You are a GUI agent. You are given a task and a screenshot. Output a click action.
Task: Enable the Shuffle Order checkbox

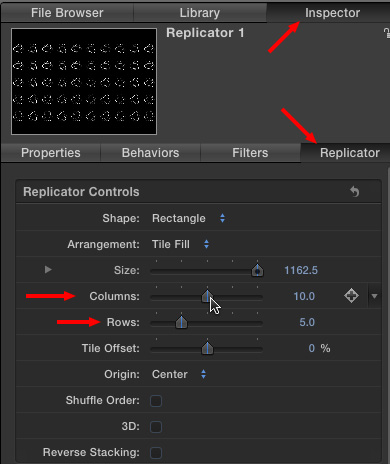[156, 401]
